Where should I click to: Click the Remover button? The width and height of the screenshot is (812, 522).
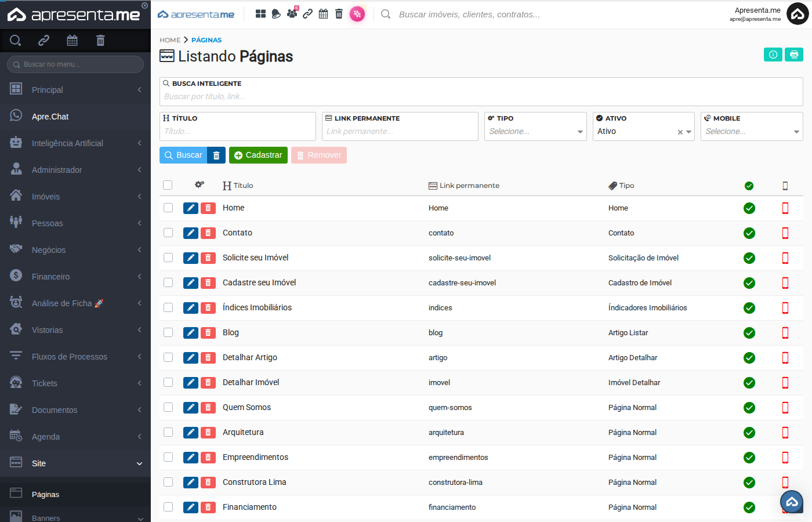(x=319, y=155)
